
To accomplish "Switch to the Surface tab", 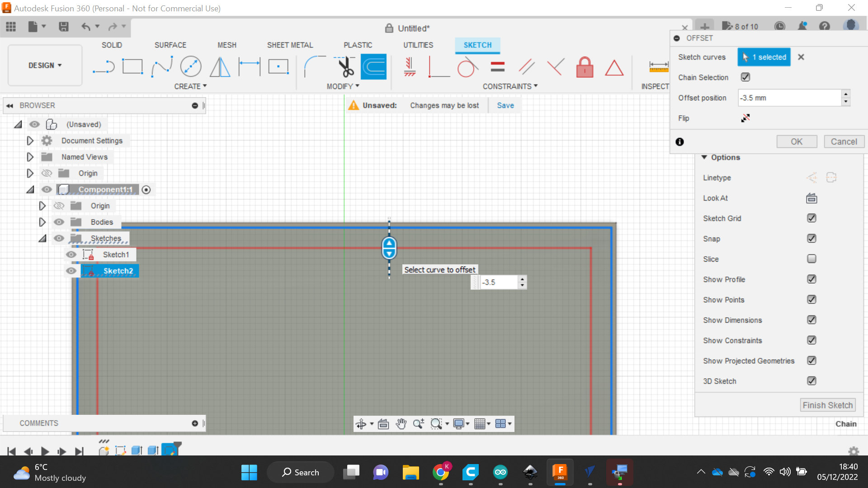I will 170,45.
